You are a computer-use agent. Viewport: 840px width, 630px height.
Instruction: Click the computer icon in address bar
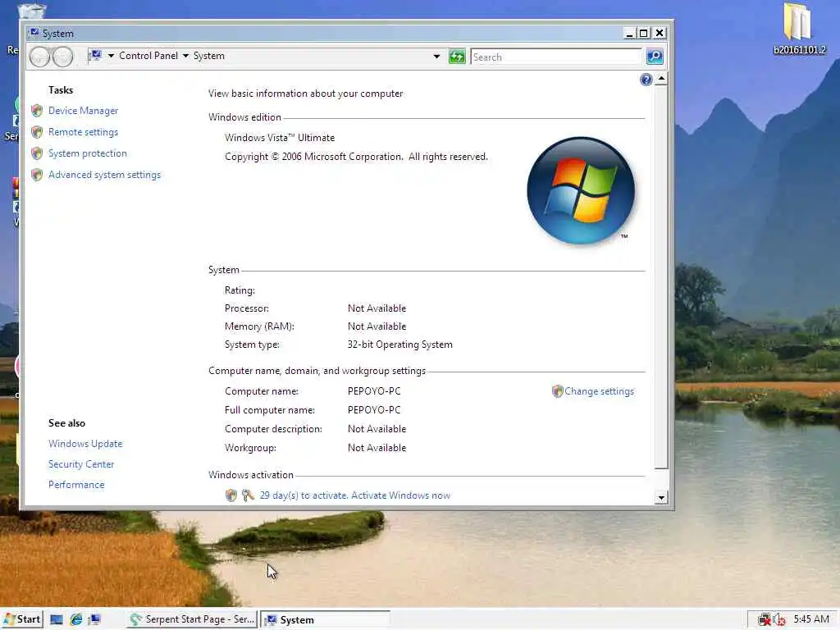[x=95, y=56]
